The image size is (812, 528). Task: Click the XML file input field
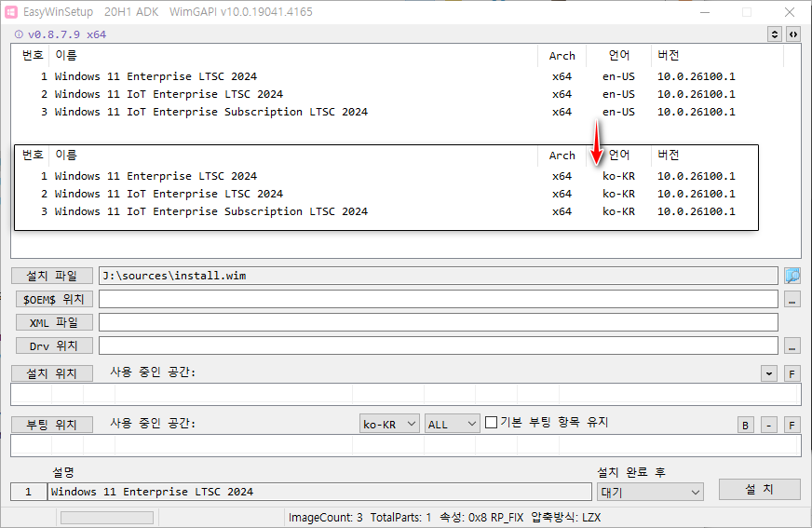coord(438,322)
